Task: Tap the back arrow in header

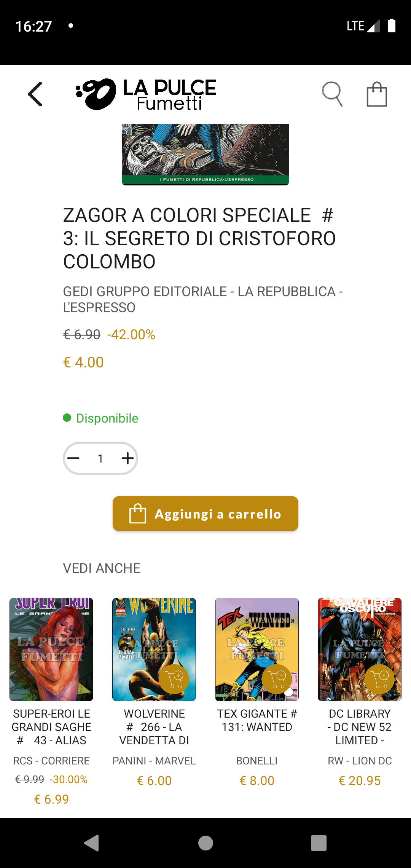Action: (35, 94)
